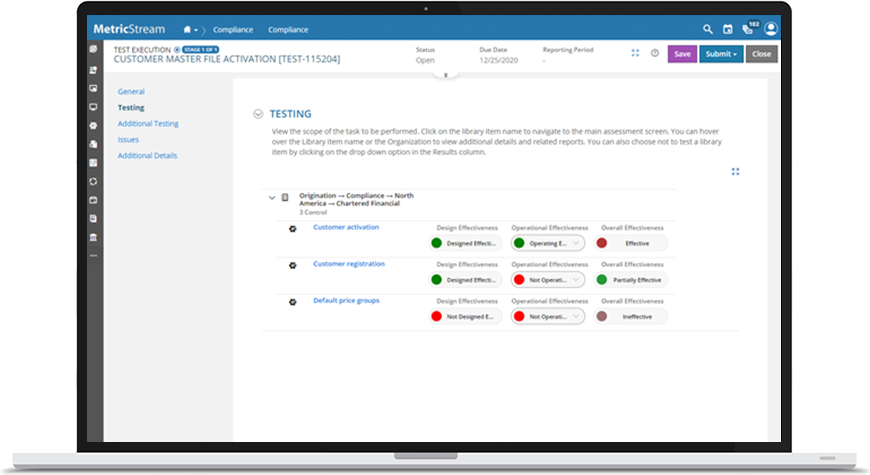Click the second Compliance breadcrumb
The height and width of the screenshot is (475, 870).
[288, 30]
